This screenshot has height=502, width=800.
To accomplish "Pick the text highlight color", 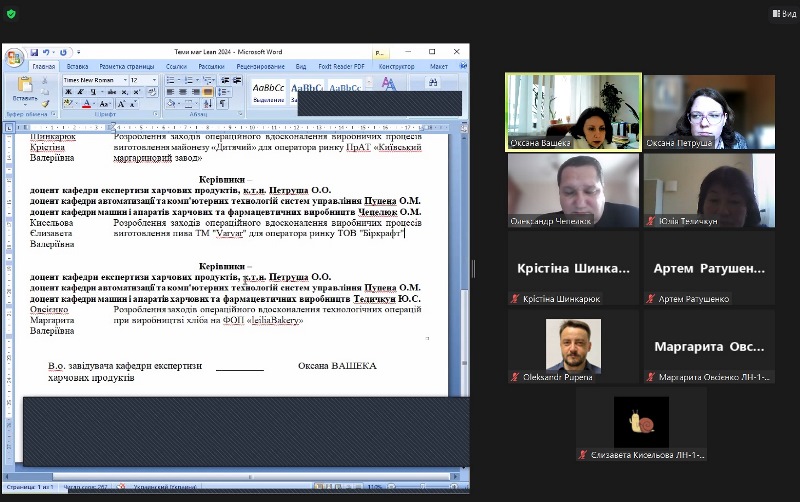I will 68,104.
